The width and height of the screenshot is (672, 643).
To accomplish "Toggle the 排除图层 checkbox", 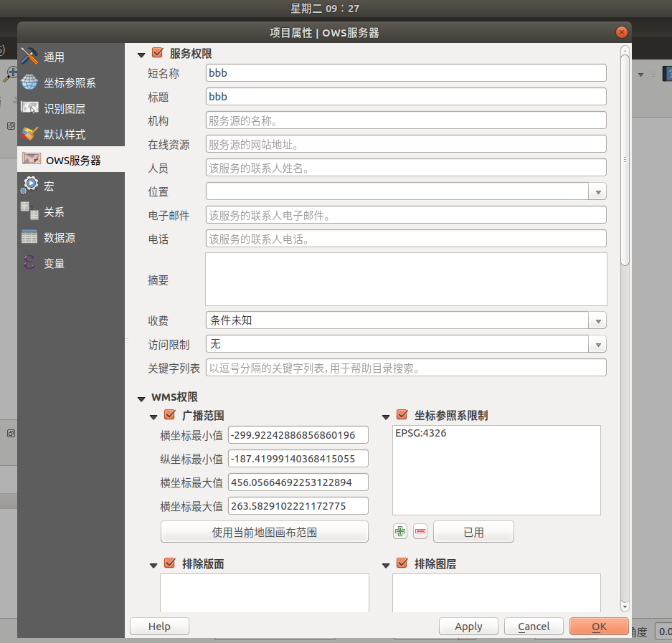I will click(402, 563).
